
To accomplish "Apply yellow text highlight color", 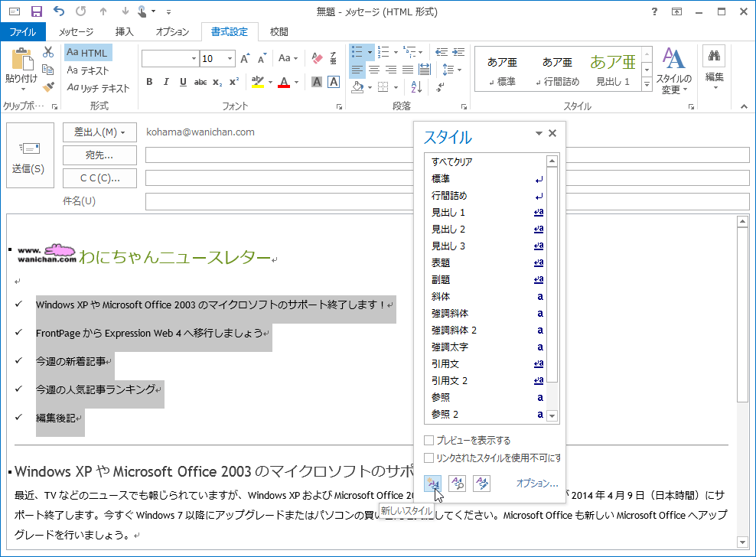I will tap(258, 82).
